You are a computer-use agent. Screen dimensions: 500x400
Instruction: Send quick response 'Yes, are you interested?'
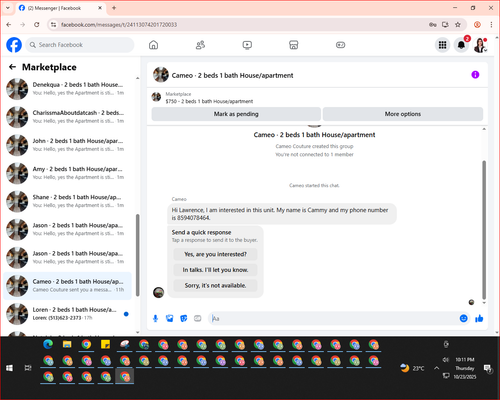click(x=215, y=254)
